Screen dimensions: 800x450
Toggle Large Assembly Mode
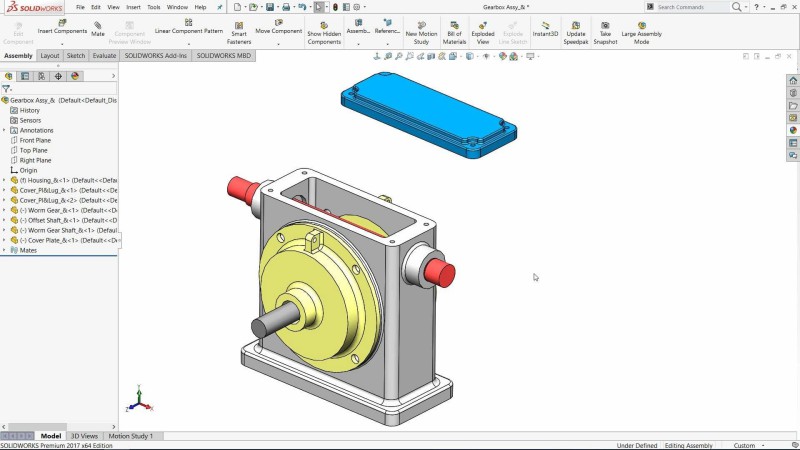[x=641, y=31]
